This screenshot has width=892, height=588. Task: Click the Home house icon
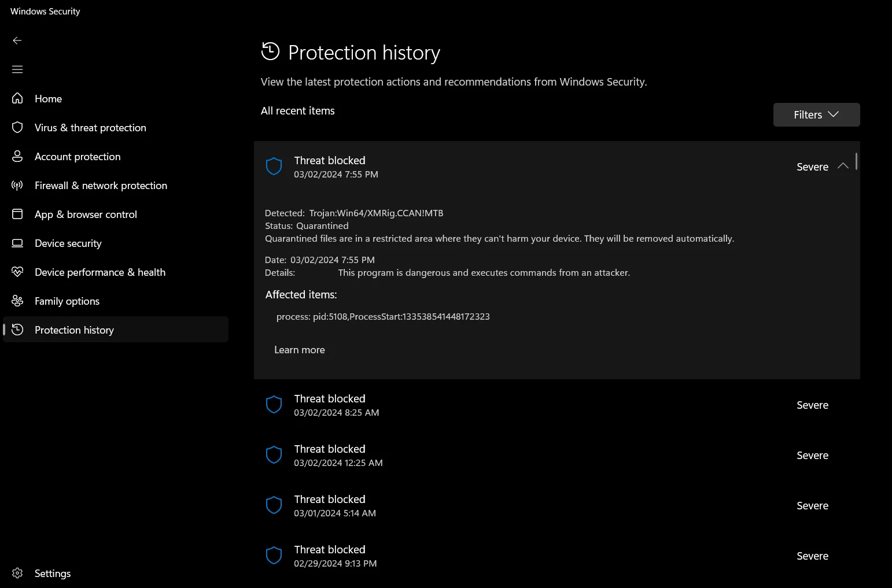pos(17,98)
